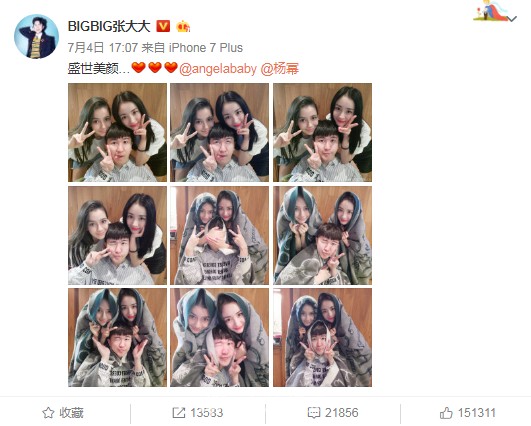Open the bottom-right photo thumbnail
The height and width of the screenshot is (426, 531).
(x=322, y=338)
